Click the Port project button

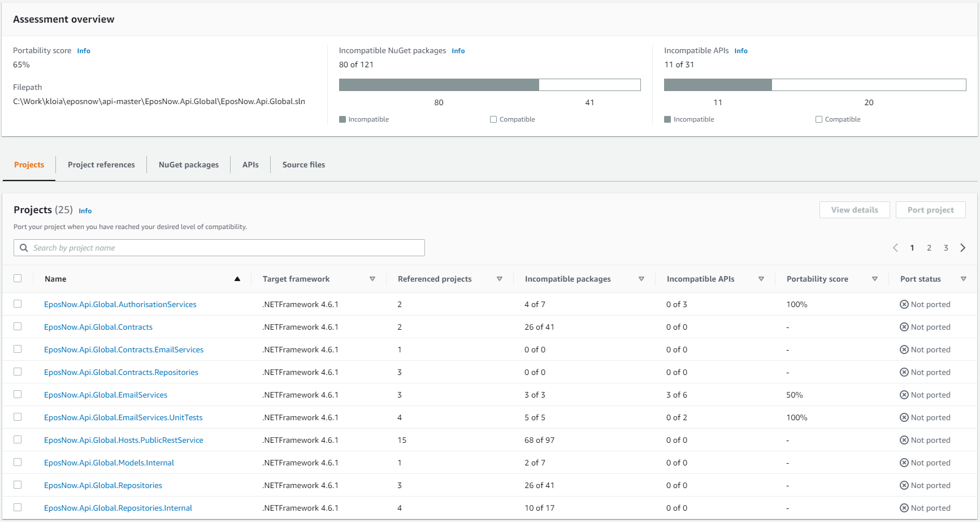[x=930, y=209]
